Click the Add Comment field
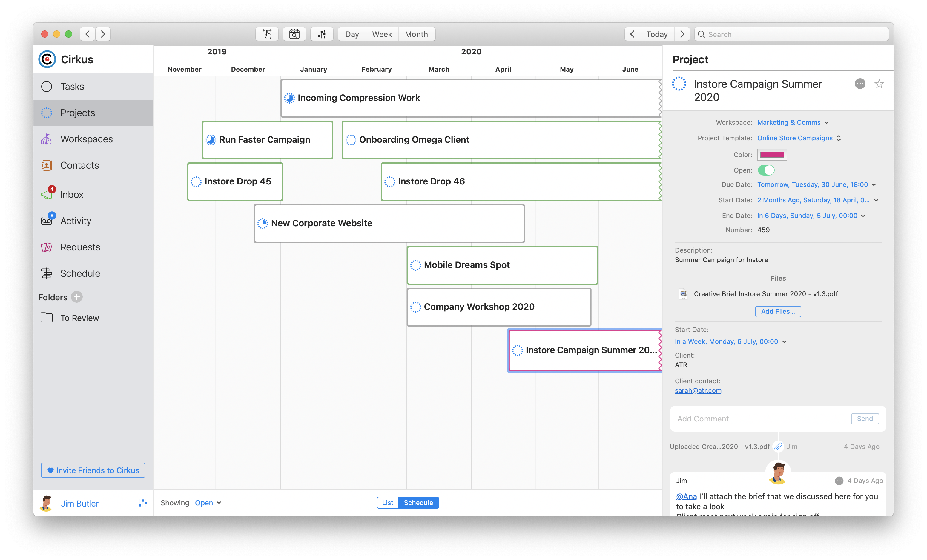Screen dimensions: 927x560 [x=761, y=419]
